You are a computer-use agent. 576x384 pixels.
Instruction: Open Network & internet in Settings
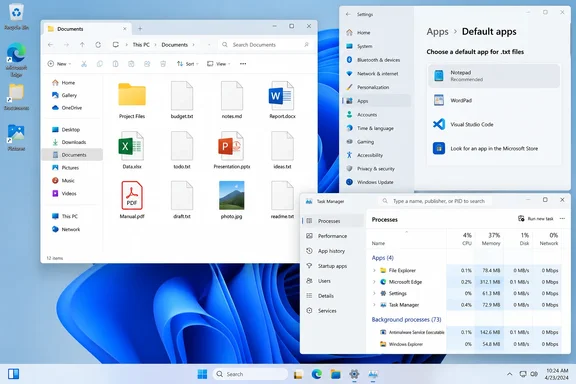[x=377, y=73]
